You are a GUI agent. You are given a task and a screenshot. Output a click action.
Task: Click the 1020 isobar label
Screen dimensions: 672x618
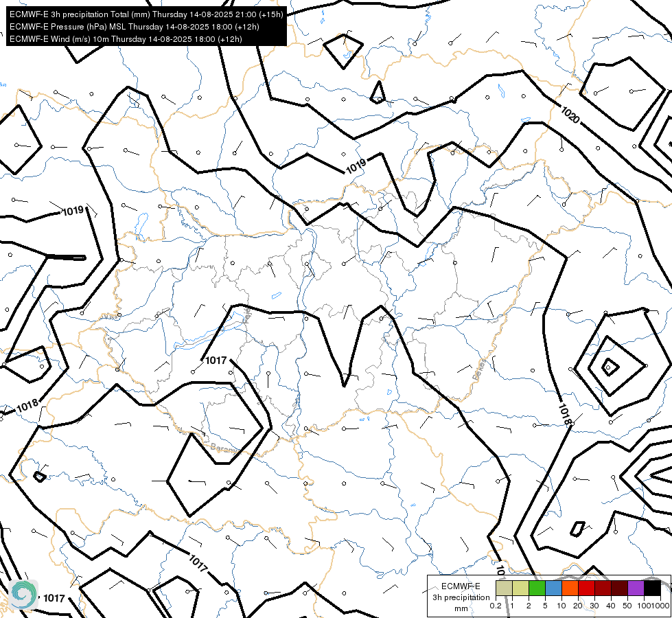pos(570,115)
